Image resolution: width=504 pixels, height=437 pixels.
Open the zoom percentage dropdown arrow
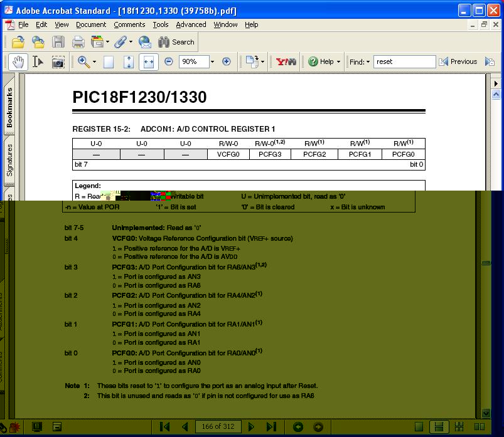212,61
